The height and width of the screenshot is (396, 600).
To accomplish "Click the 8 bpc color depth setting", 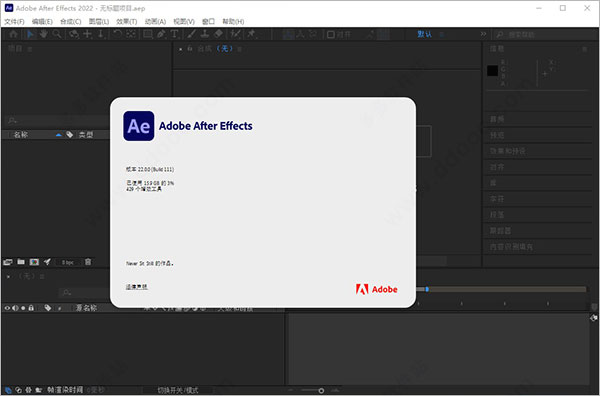I will [x=68, y=262].
